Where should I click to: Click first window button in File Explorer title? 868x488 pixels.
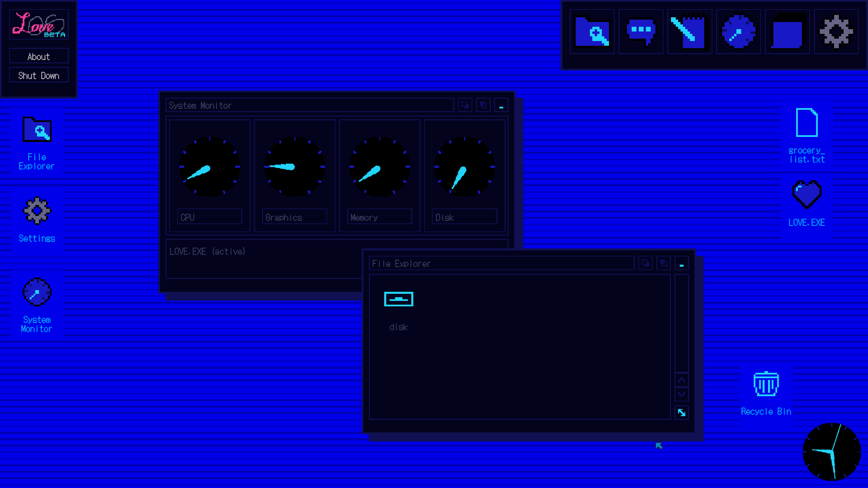coord(646,263)
